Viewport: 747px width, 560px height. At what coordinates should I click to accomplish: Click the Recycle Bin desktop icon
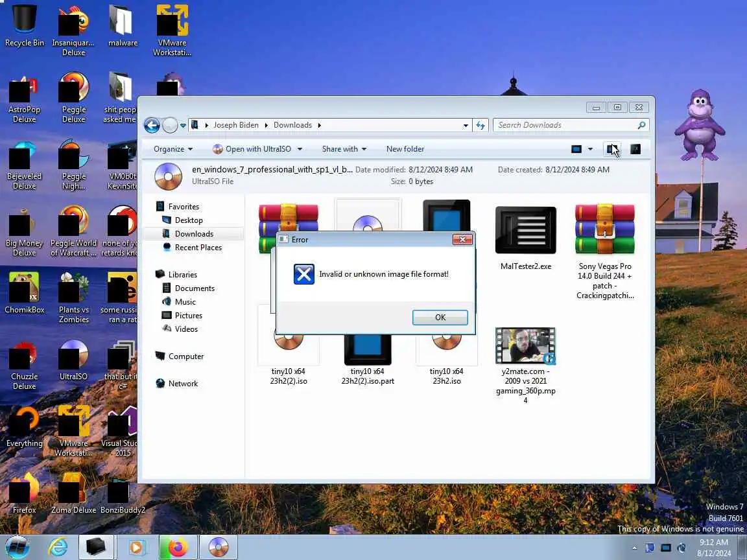pyautogui.click(x=24, y=26)
